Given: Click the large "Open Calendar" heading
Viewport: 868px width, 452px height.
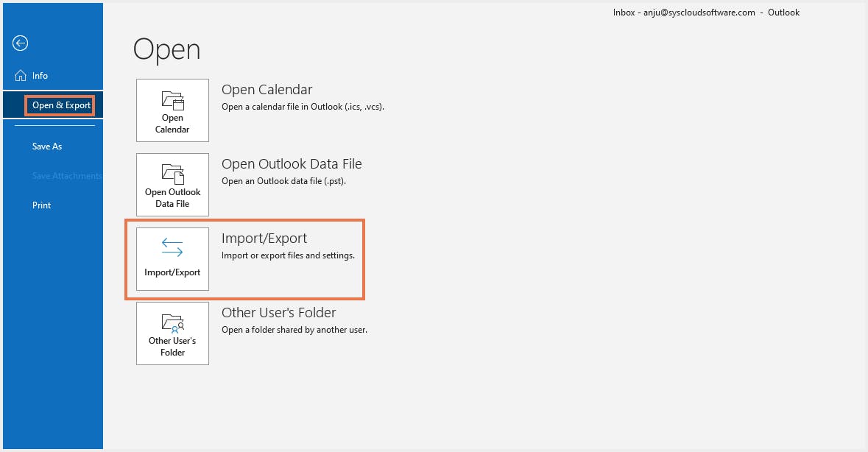Looking at the screenshot, I should pyautogui.click(x=267, y=90).
